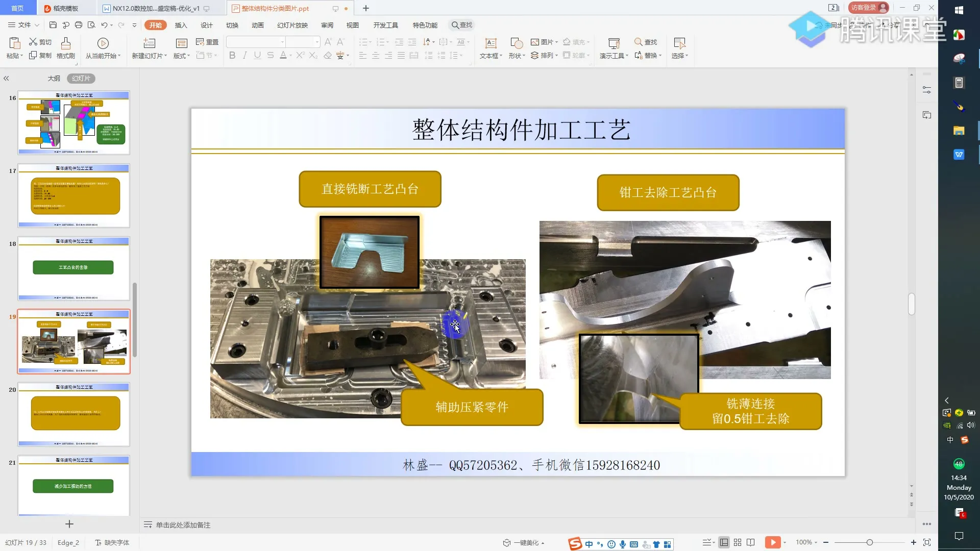This screenshot has height=551, width=980.
Task: Start slideshow from current slide (从当前开始)
Action: (103, 48)
